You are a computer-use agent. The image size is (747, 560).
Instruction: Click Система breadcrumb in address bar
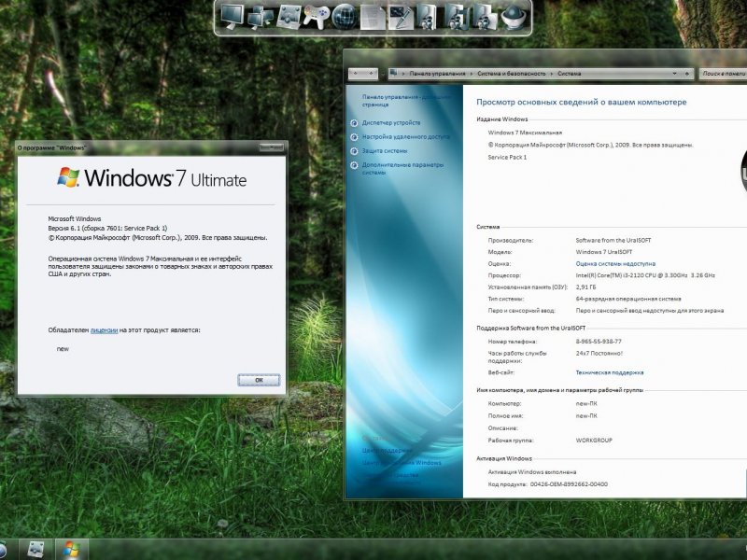(570, 74)
